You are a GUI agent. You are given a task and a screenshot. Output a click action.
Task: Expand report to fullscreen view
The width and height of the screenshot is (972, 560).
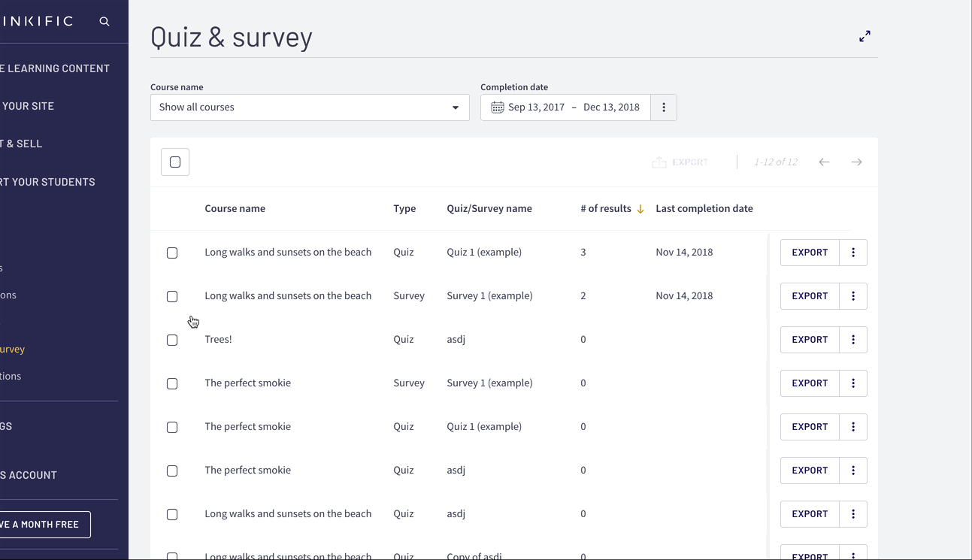(x=865, y=36)
